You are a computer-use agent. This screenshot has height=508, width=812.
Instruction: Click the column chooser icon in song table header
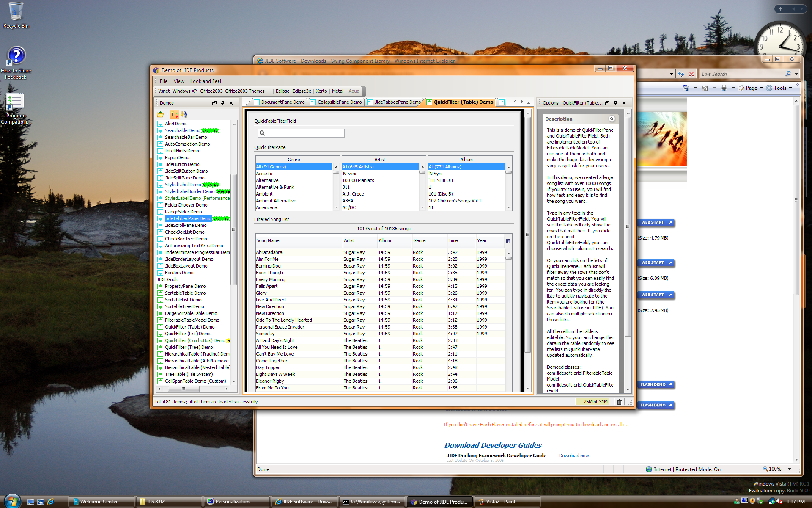pos(508,241)
